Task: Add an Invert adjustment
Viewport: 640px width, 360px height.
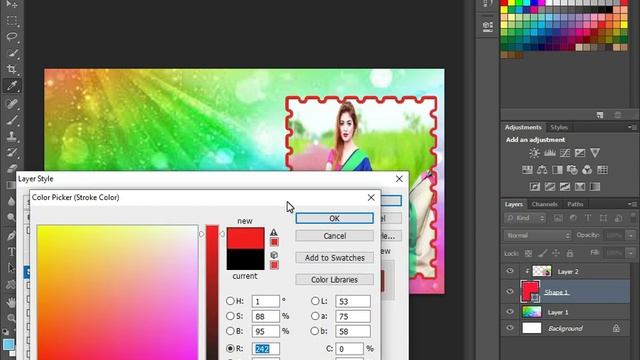Action: (x=535, y=187)
